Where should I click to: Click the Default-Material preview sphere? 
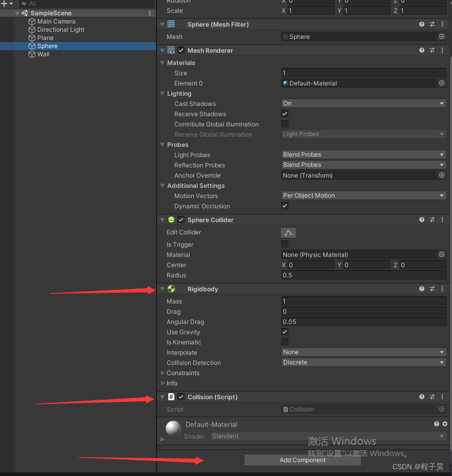173,428
